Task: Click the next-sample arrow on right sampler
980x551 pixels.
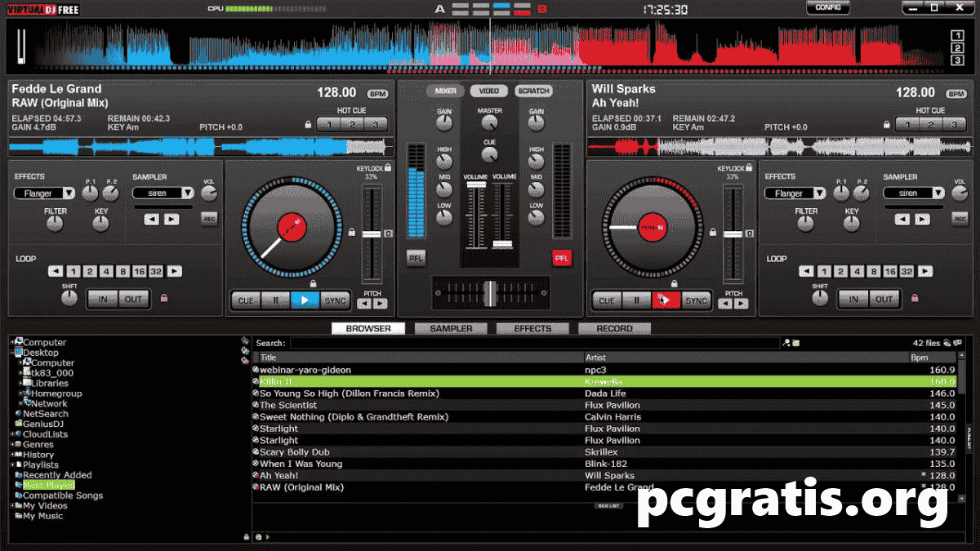Action: [921, 219]
